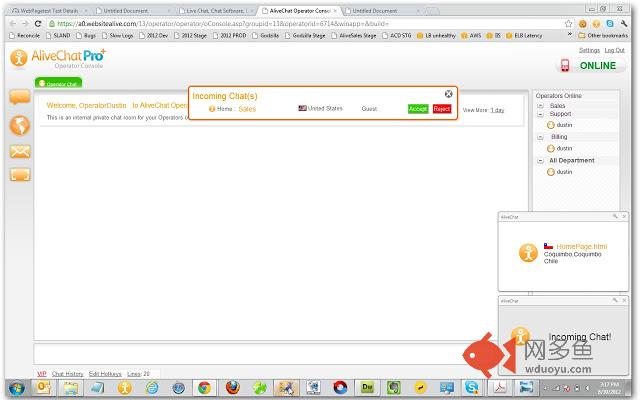
Task: Open the Reconcile bookmark
Action: tap(24, 36)
